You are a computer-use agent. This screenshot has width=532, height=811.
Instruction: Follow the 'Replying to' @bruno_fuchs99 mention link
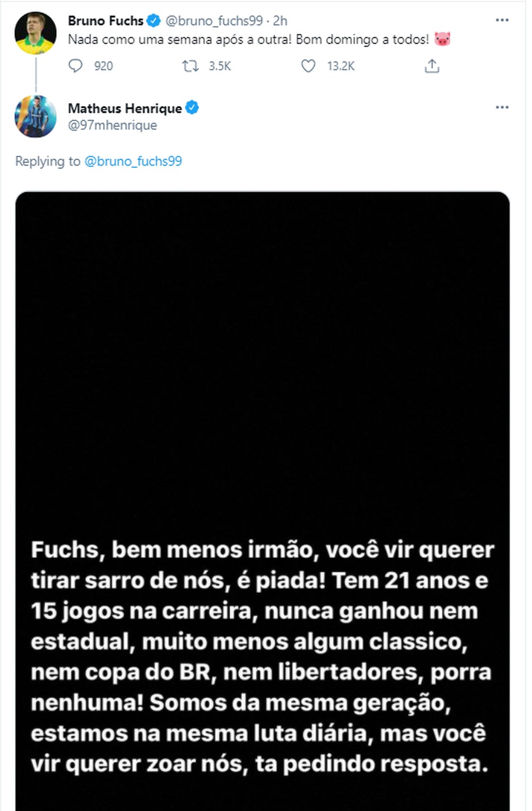pos(133,161)
